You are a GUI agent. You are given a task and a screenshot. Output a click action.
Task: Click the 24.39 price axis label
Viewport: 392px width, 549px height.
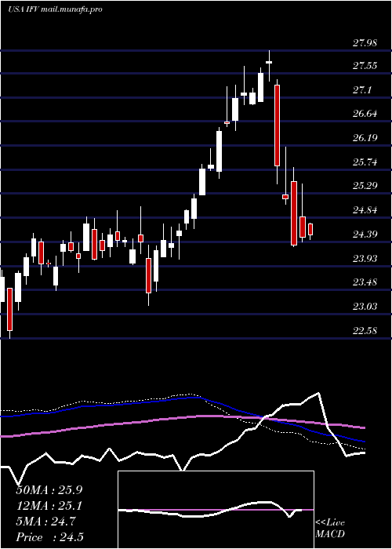click(365, 235)
